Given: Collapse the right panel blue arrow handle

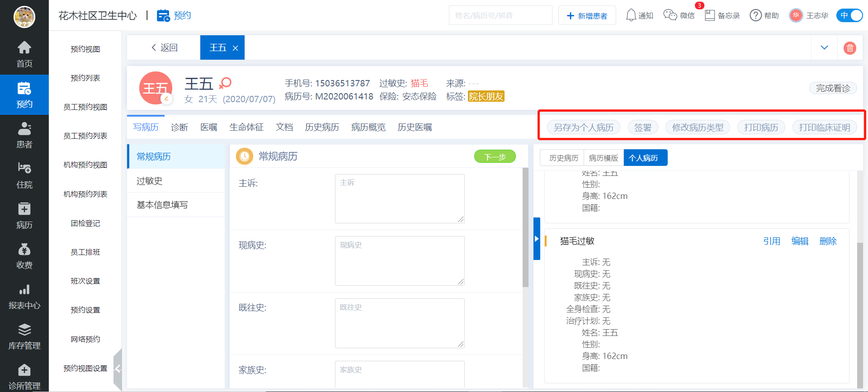Looking at the screenshot, I should coord(537,239).
